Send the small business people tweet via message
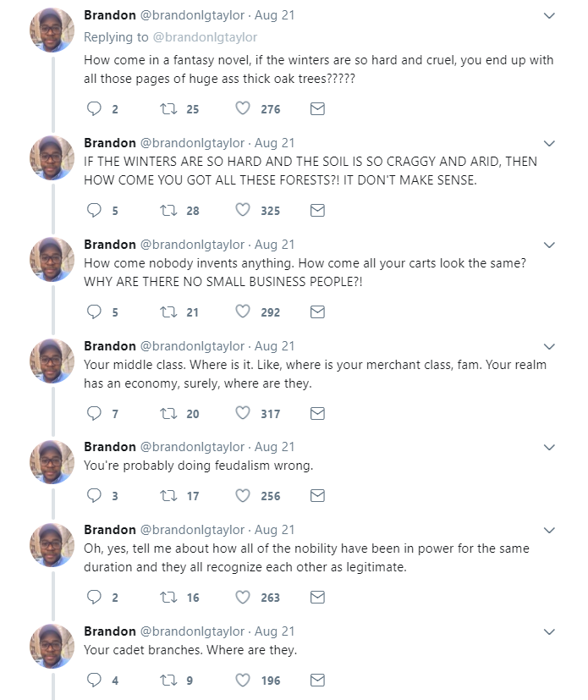This screenshot has height=700, width=588. click(317, 312)
